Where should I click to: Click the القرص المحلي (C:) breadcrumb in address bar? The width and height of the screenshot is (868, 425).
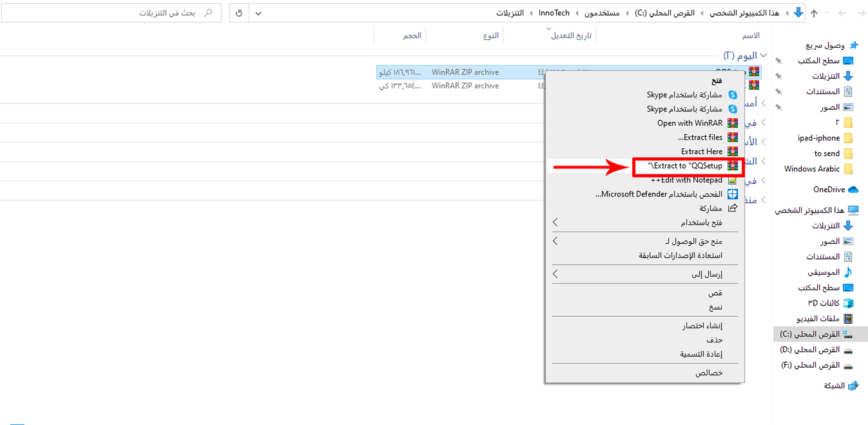[665, 13]
